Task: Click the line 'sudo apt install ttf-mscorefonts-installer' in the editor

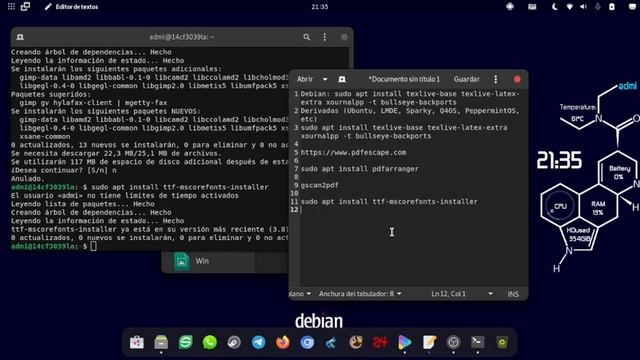Action: (x=389, y=201)
